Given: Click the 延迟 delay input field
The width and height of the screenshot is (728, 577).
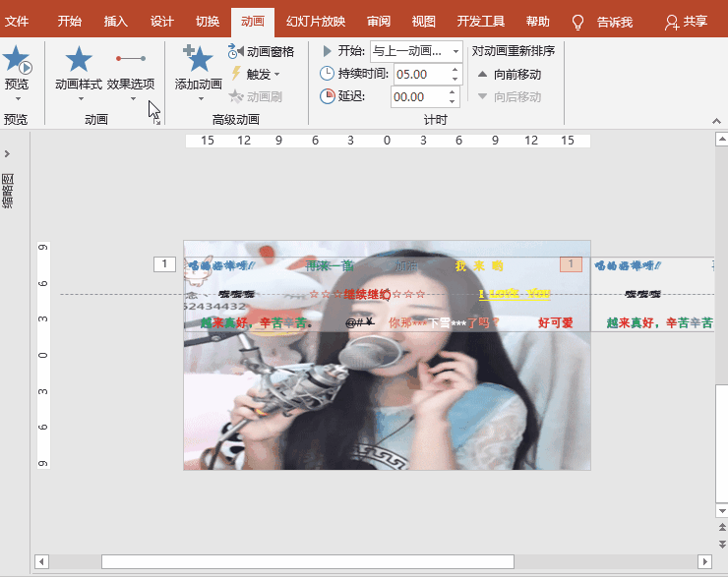Looking at the screenshot, I should [x=419, y=97].
